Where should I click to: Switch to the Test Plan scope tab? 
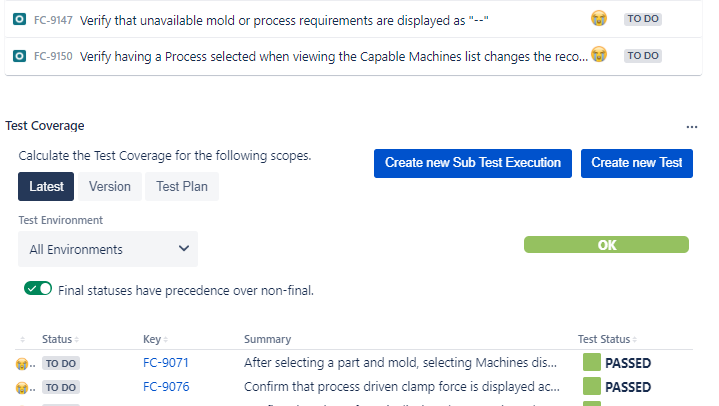tap(182, 186)
